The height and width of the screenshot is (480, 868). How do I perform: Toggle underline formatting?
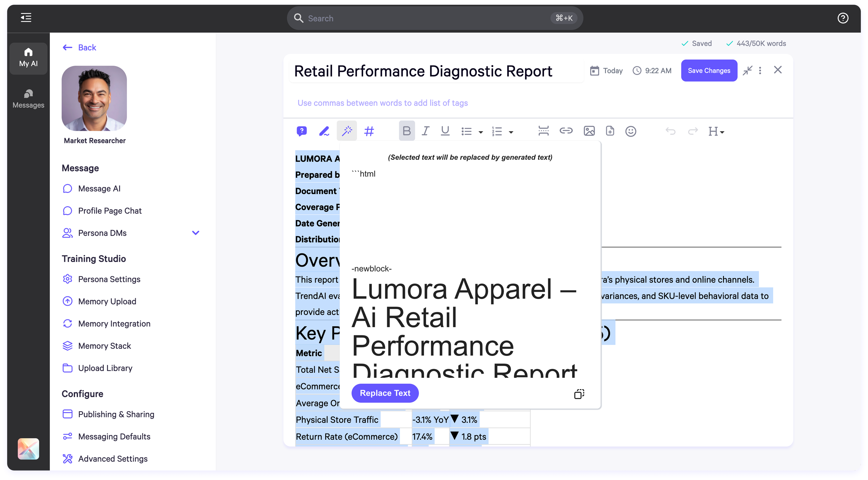pos(445,131)
